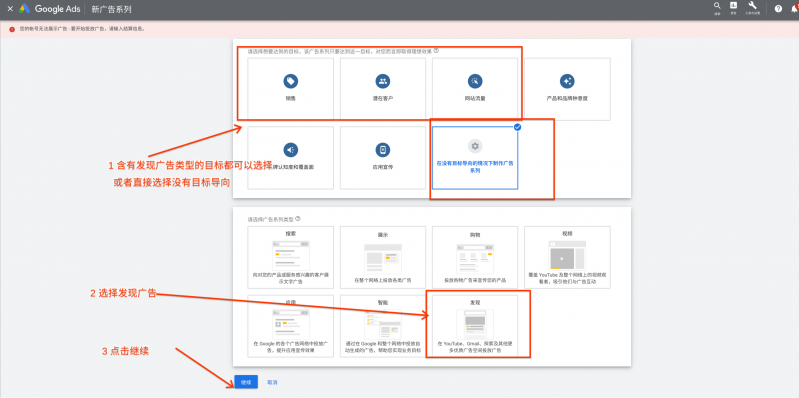The width and height of the screenshot is (799, 398).
Task: Click help icon beside goal heading
Action: 437,50
